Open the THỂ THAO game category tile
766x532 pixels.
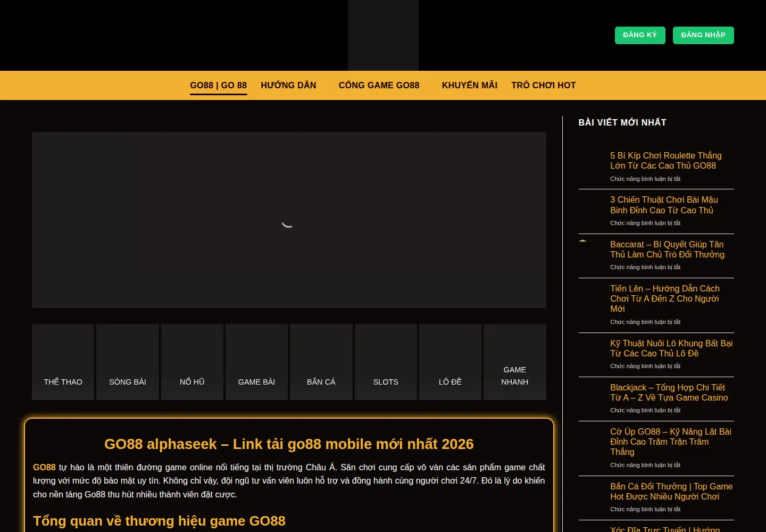point(63,362)
